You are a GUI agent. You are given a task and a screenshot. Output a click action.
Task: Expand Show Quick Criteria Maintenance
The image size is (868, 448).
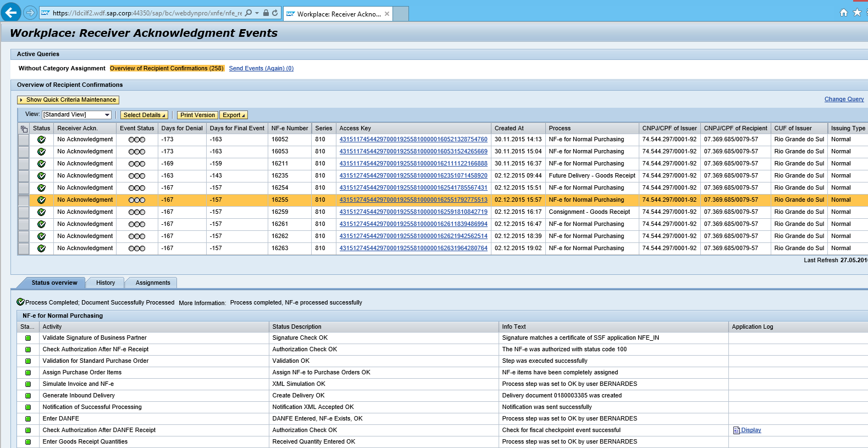68,100
